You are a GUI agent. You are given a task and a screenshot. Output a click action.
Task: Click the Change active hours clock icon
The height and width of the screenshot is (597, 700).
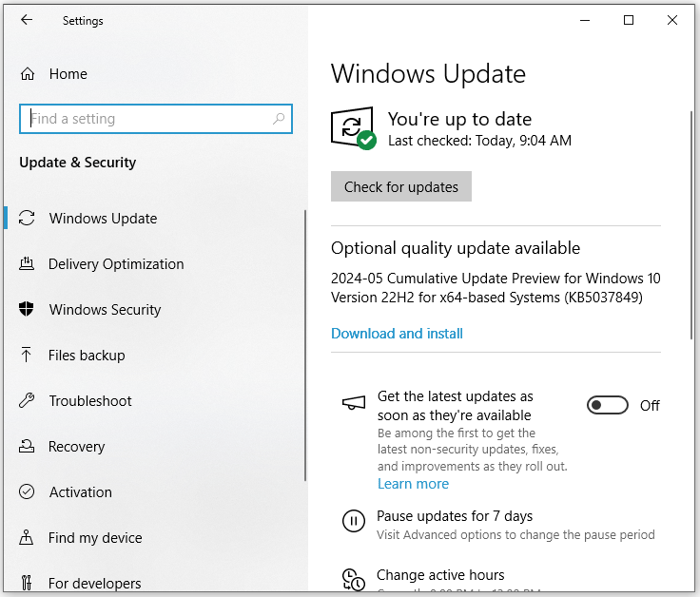point(353,579)
